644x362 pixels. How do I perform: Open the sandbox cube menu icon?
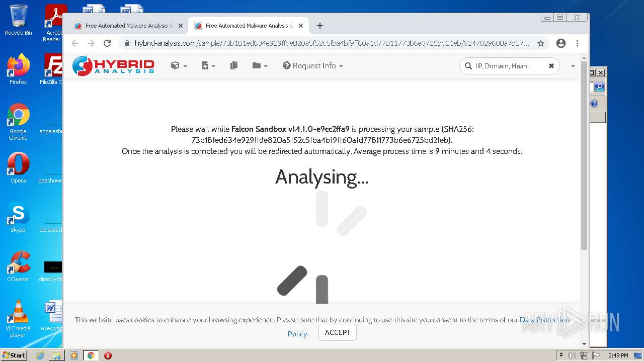(179, 66)
